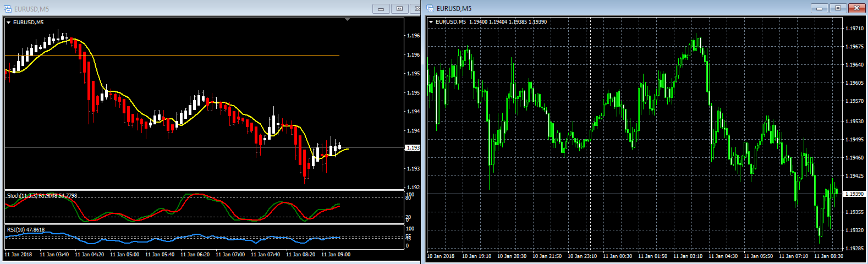Click the OHLC values 1.19400 1.19404 1.19385 1.19390
The height and width of the screenshot is (264, 868).
[508, 22]
